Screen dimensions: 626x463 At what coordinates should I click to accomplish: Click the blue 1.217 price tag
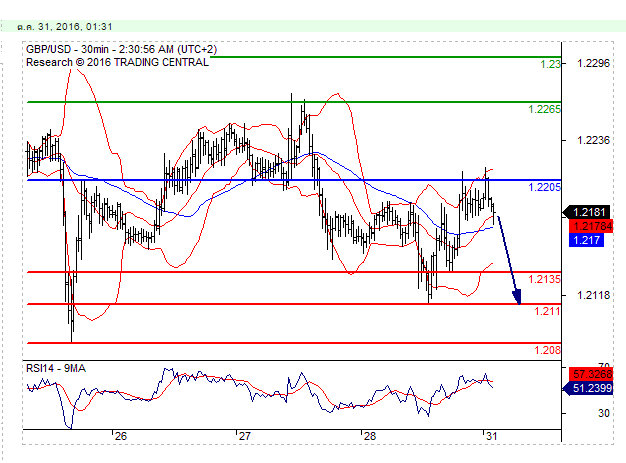586,240
